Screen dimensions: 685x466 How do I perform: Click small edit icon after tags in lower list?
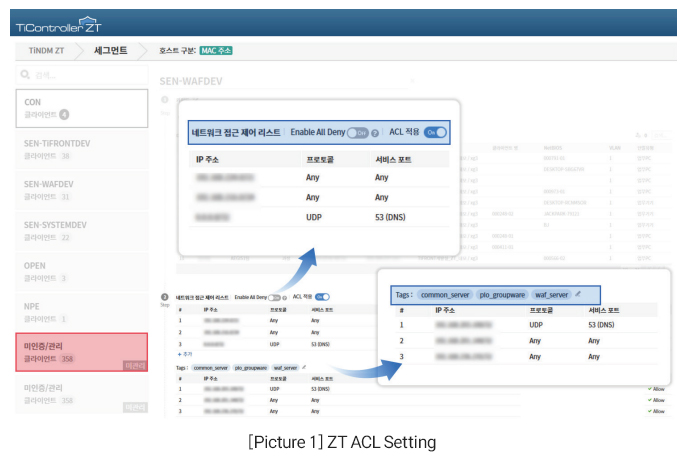click(304, 367)
